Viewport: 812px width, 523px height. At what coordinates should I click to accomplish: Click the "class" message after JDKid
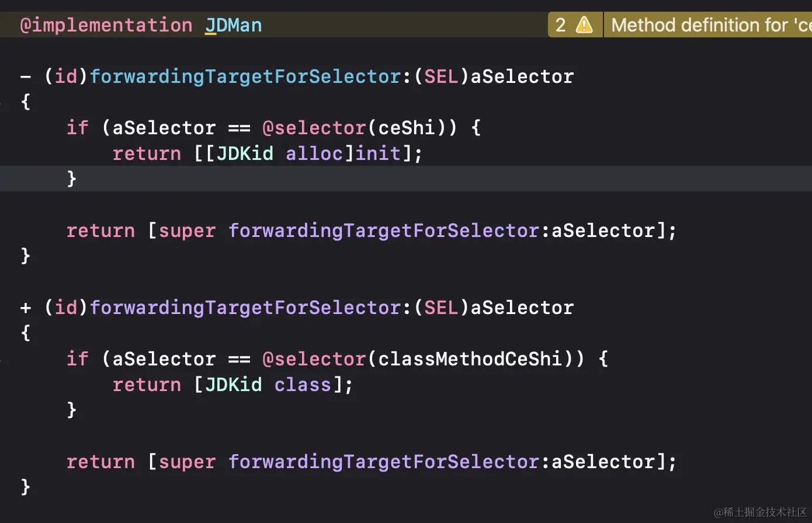pyautogui.click(x=303, y=384)
